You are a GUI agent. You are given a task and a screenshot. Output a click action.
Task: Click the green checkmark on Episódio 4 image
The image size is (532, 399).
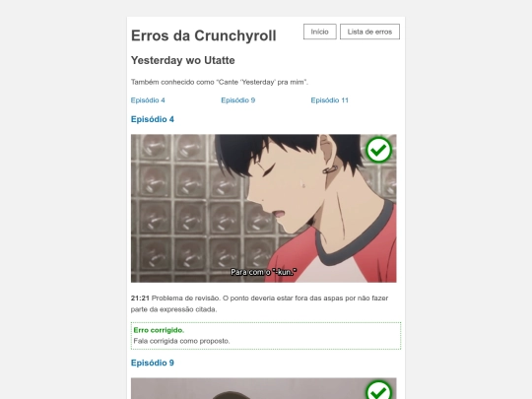(378, 150)
